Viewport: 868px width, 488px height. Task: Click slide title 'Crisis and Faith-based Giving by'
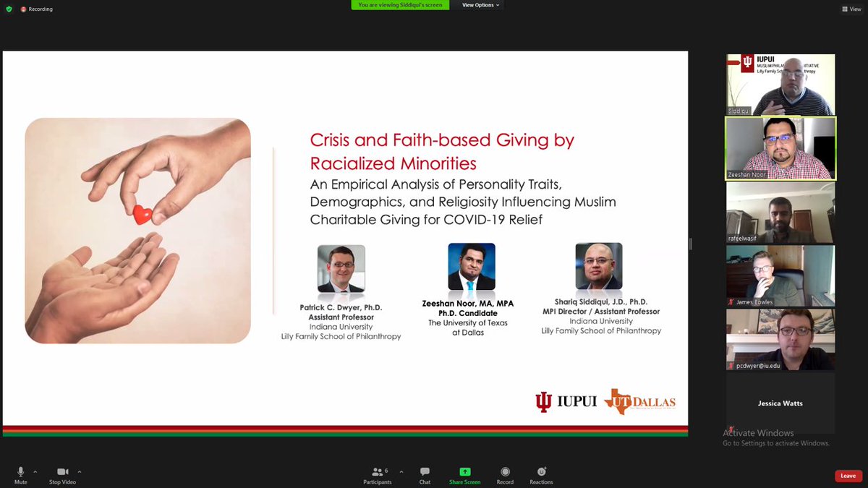pos(442,140)
